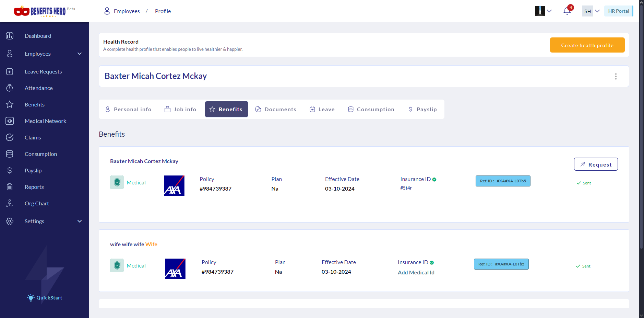Expand the Employees sidebar submenu
This screenshot has width=644, height=318.
pyautogui.click(x=80, y=54)
